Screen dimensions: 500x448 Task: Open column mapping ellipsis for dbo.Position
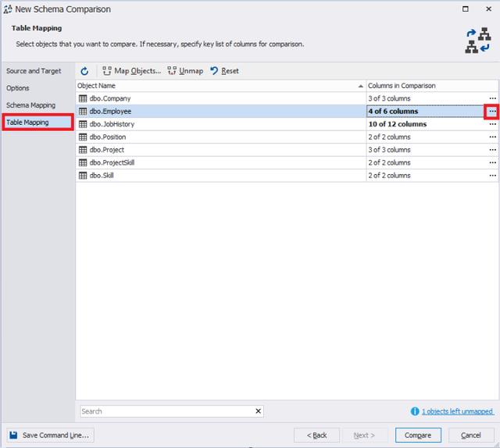492,137
